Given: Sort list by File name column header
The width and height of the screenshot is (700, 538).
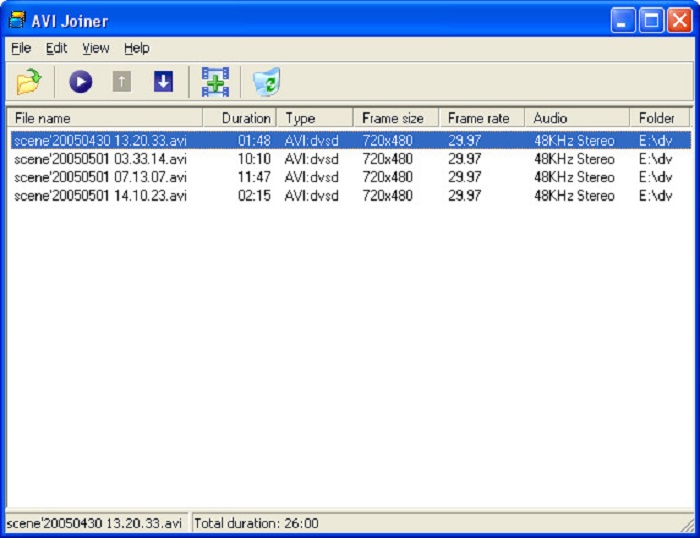Looking at the screenshot, I should 105,118.
